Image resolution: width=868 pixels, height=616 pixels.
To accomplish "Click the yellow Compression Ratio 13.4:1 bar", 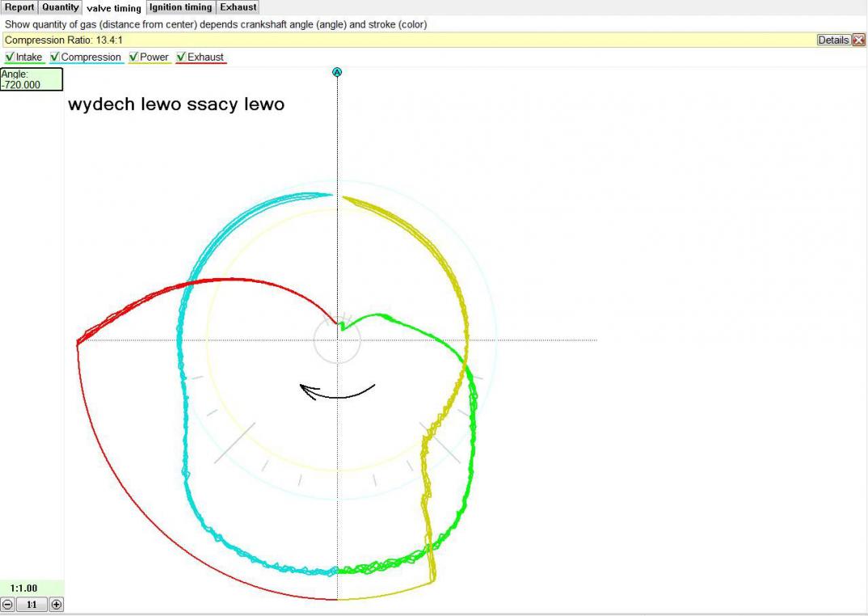I will pyautogui.click(x=404, y=40).
